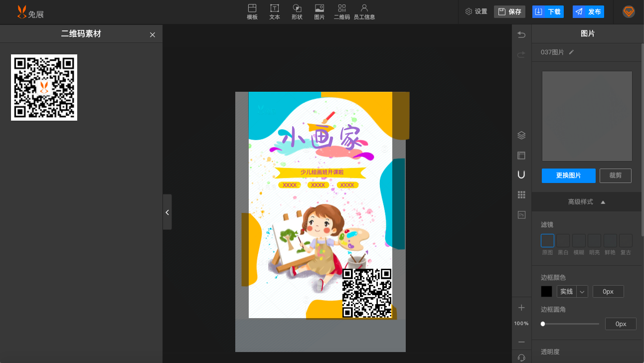644x363 pixels.
Task: Select the 复古 vintage filter
Action: tap(626, 241)
